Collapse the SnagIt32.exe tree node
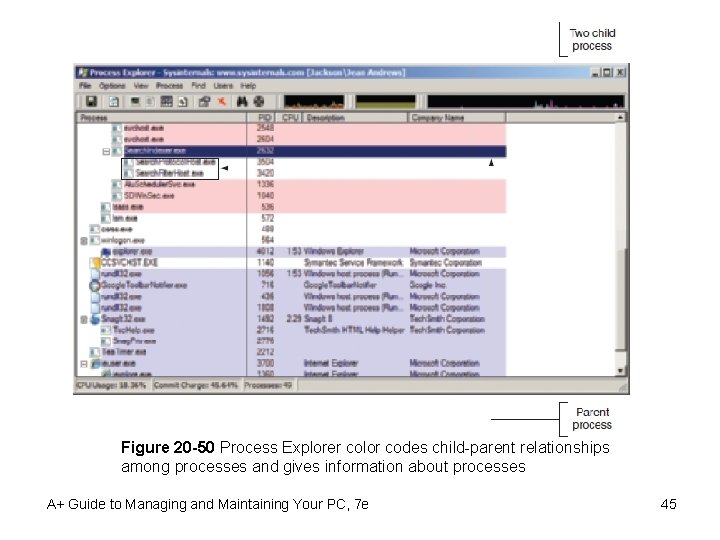Image resolution: width=720 pixels, height=540 pixels. [84, 319]
